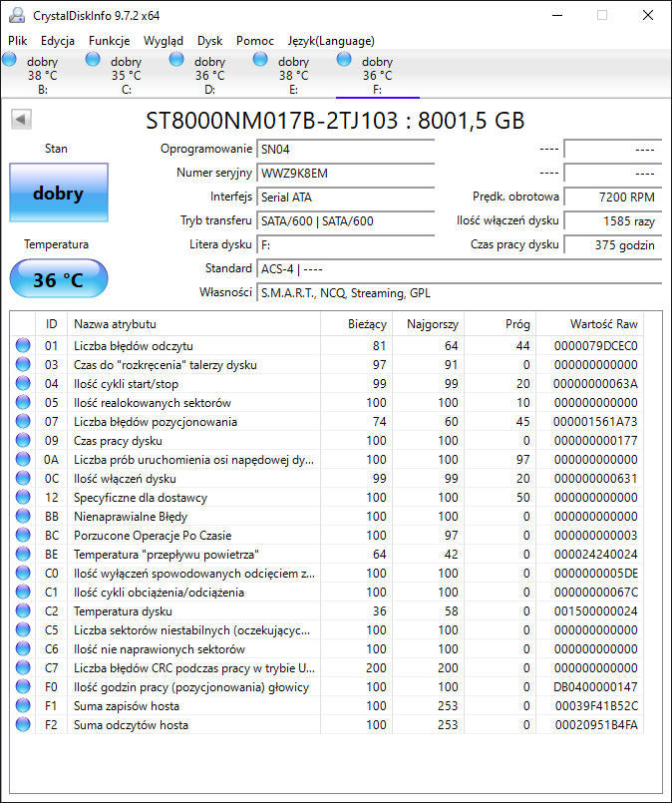Viewport: 672px width, 803px height.
Task: Click the Bieżący column header
Action: (x=356, y=324)
